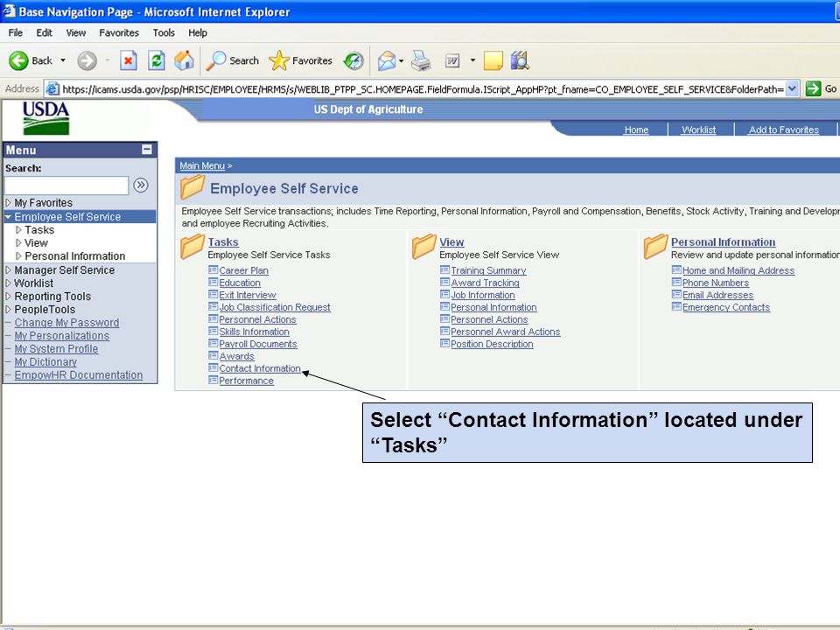The width and height of the screenshot is (840, 630).
Task: Expand Manager Self Service in menu
Action: [8, 270]
